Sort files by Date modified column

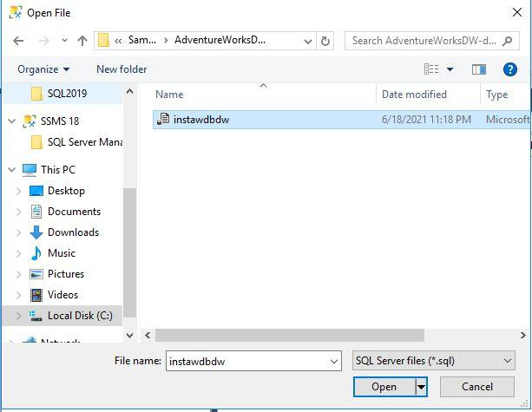coord(414,95)
